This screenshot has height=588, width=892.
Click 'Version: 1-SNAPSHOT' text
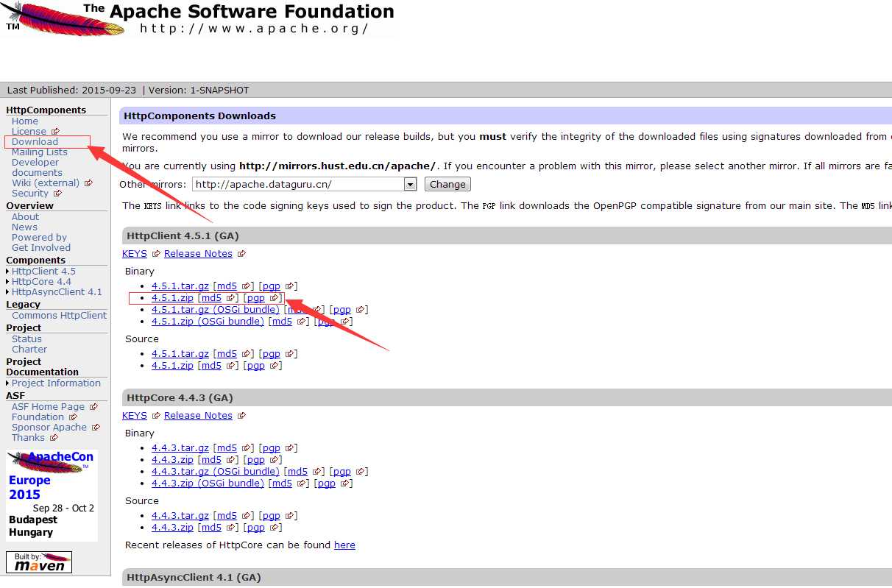199,91
